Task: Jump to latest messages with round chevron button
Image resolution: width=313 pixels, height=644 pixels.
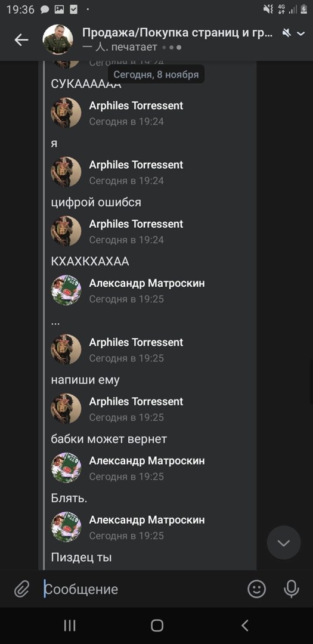Action: point(284,543)
